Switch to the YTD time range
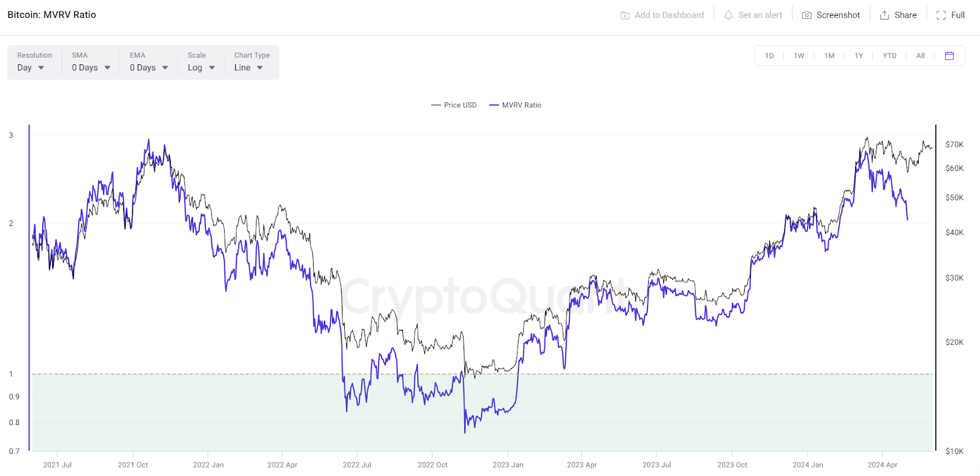Viewport: 980px width, 476px height. pos(889,56)
